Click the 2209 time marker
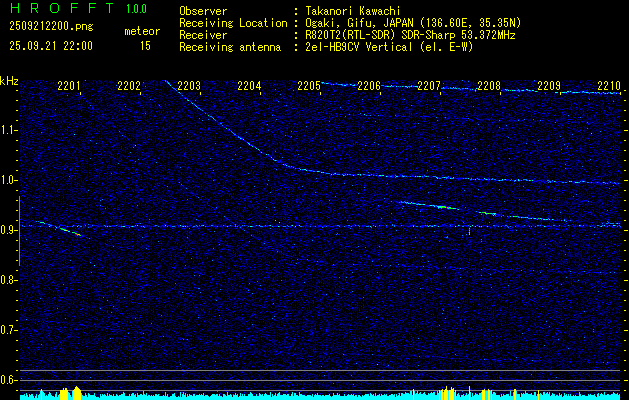Screen dimensions: 629x400 [x=549, y=86]
